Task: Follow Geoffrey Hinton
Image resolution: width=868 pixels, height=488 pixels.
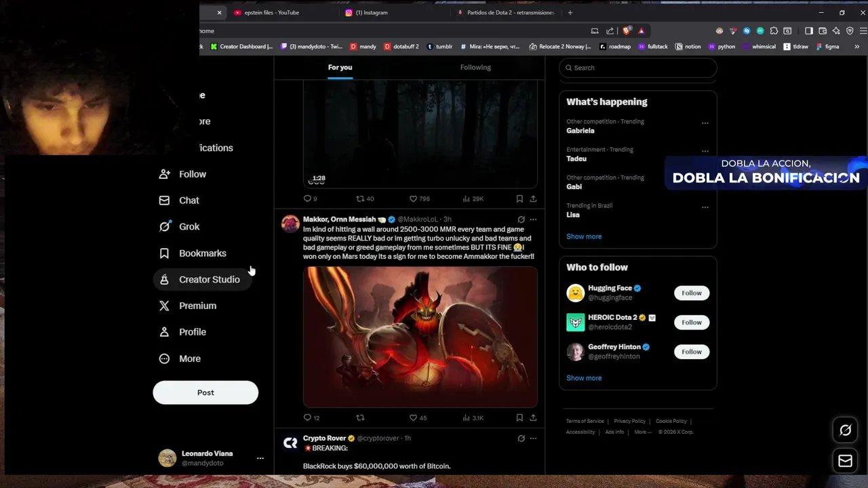Action: click(x=692, y=352)
